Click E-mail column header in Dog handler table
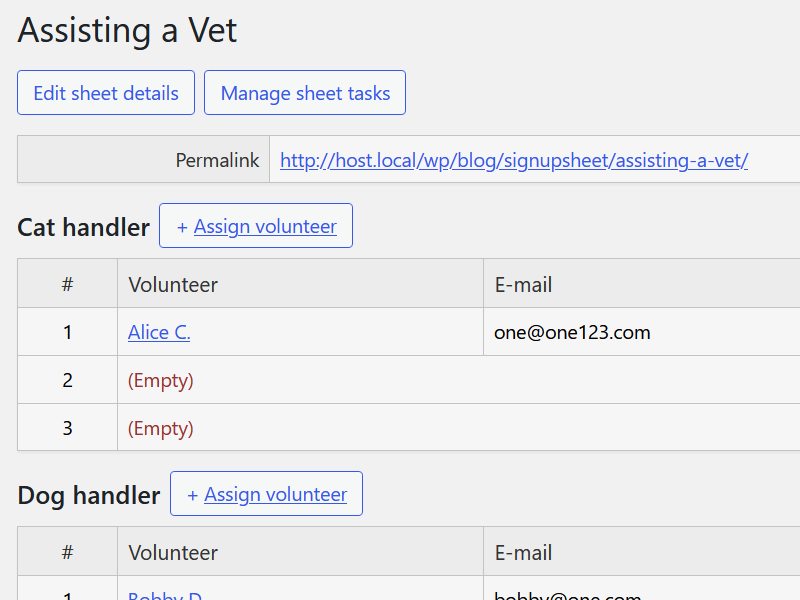This screenshot has width=800, height=600. click(523, 552)
